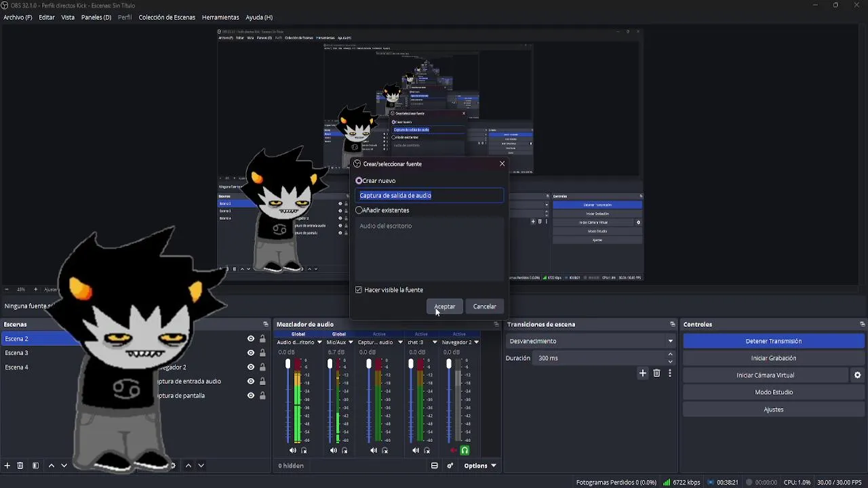Zoom out preview with minus icon
This screenshot has height=488, width=868.
7,289
